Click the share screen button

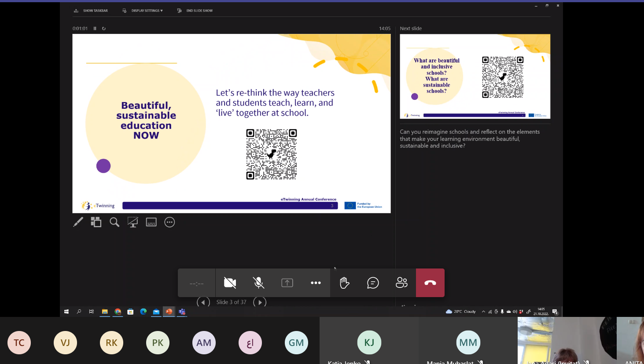click(x=287, y=283)
